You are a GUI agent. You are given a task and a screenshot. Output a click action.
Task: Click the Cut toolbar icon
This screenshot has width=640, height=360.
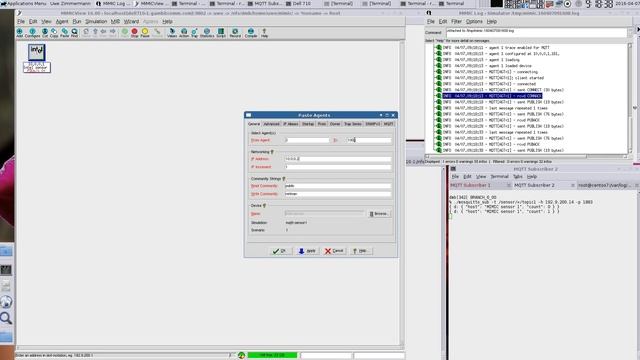pyautogui.click(x=45, y=33)
